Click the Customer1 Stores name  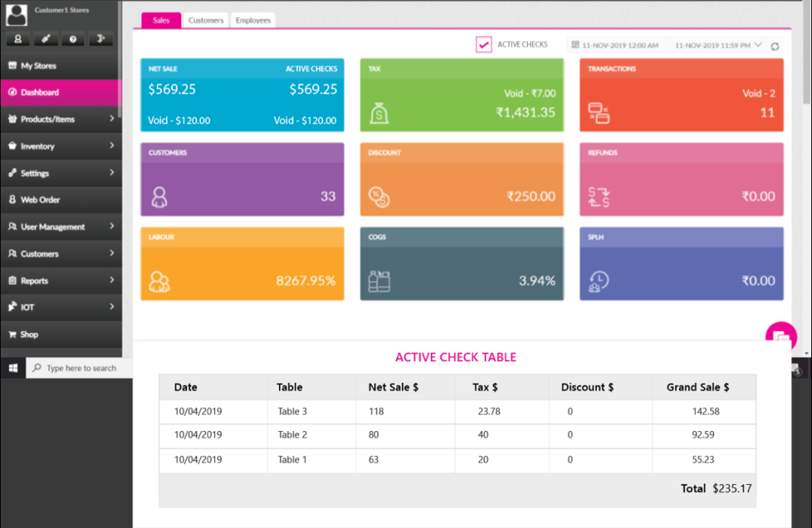coord(62,10)
